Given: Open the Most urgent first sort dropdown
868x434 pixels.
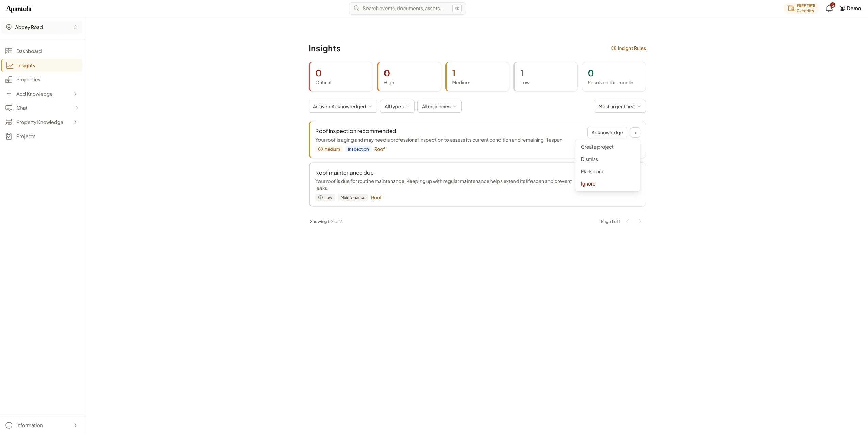Looking at the screenshot, I should (x=620, y=106).
